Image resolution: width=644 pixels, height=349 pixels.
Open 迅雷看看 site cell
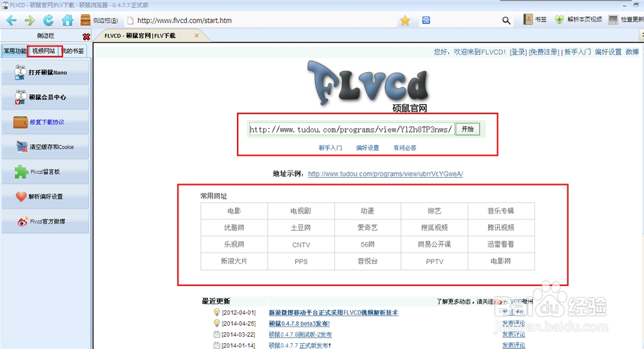[500, 244]
